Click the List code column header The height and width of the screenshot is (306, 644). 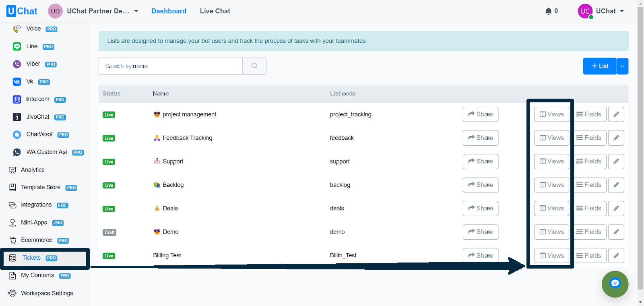click(343, 93)
